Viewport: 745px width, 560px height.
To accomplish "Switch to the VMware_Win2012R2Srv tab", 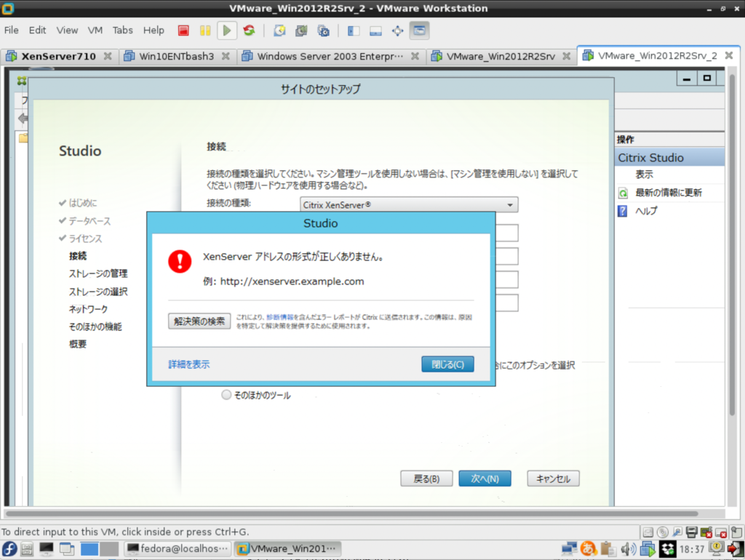I will click(x=501, y=56).
